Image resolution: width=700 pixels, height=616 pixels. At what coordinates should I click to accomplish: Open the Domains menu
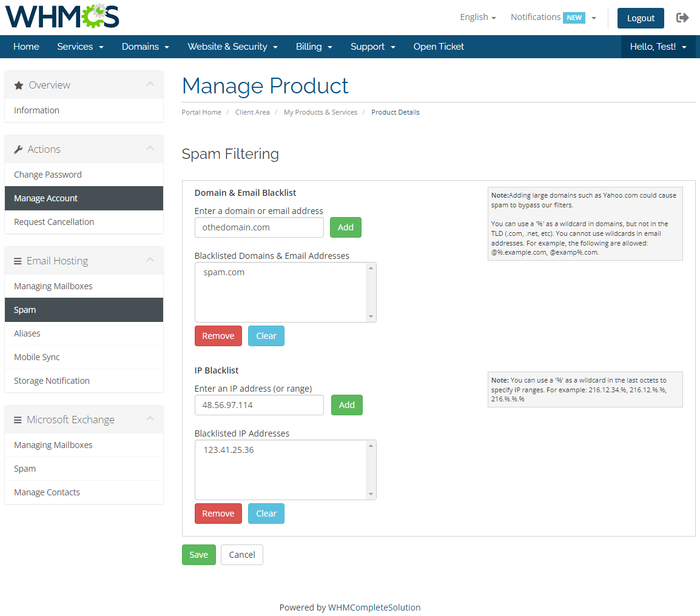146,47
